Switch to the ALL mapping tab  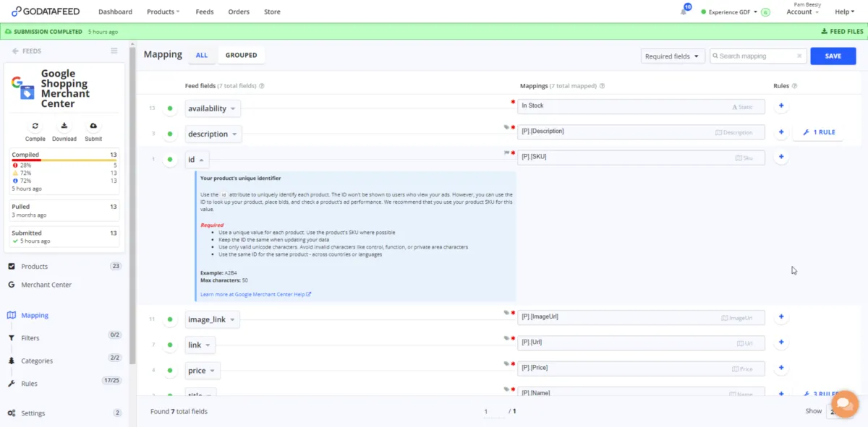click(x=202, y=55)
